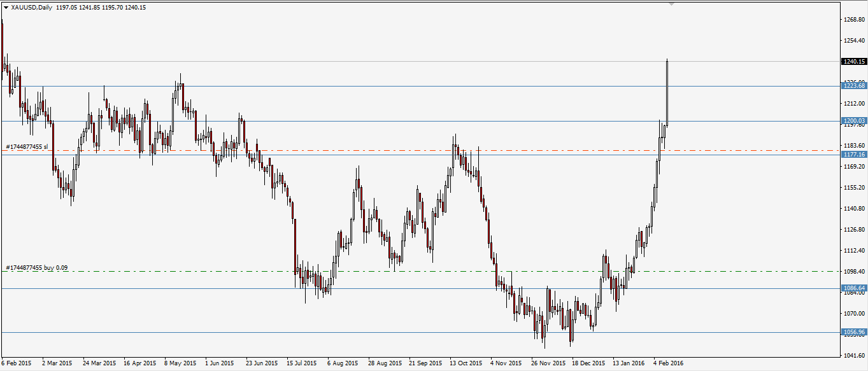Click the 28 Aug 2015 date label
868x371 pixels.
[x=385, y=363]
